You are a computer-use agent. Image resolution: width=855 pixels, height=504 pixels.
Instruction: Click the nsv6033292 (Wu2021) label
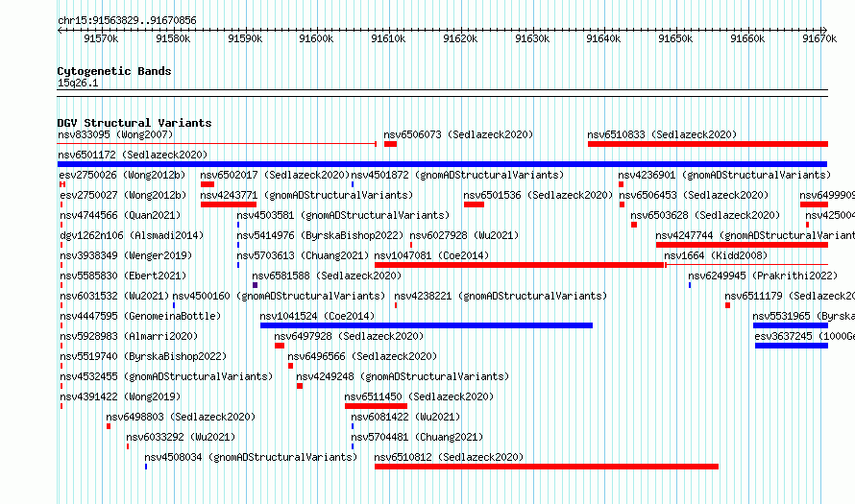tap(181, 437)
